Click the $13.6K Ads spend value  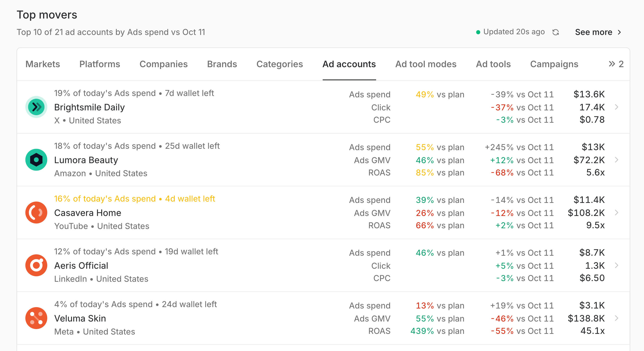pyautogui.click(x=589, y=94)
